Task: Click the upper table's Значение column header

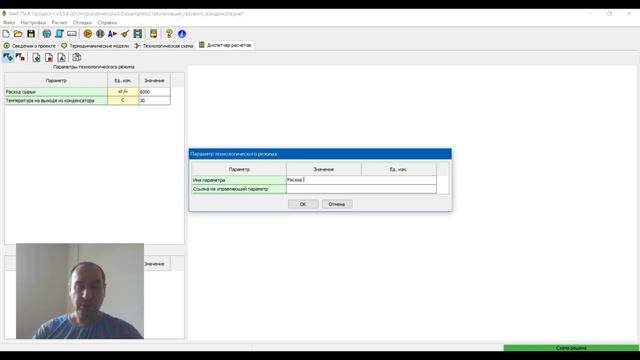Action: click(x=155, y=80)
